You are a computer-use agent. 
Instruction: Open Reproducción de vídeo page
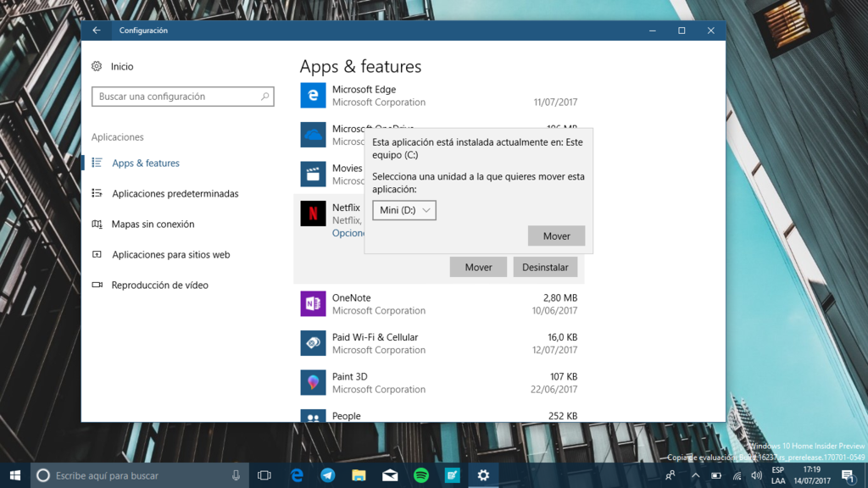pyautogui.click(x=159, y=285)
